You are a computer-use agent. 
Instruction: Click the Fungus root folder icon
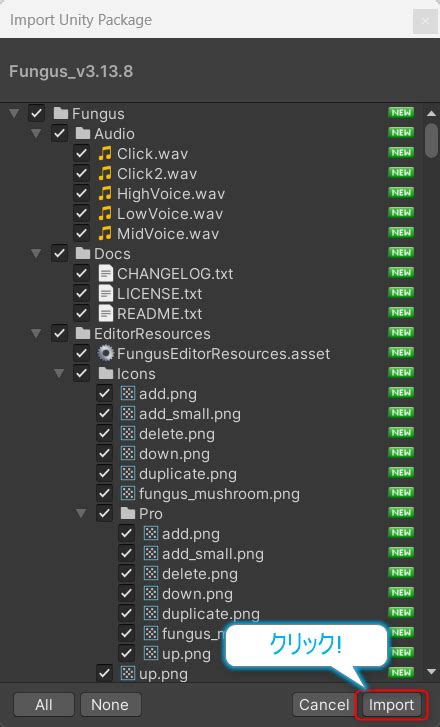[x=60, y=113]
